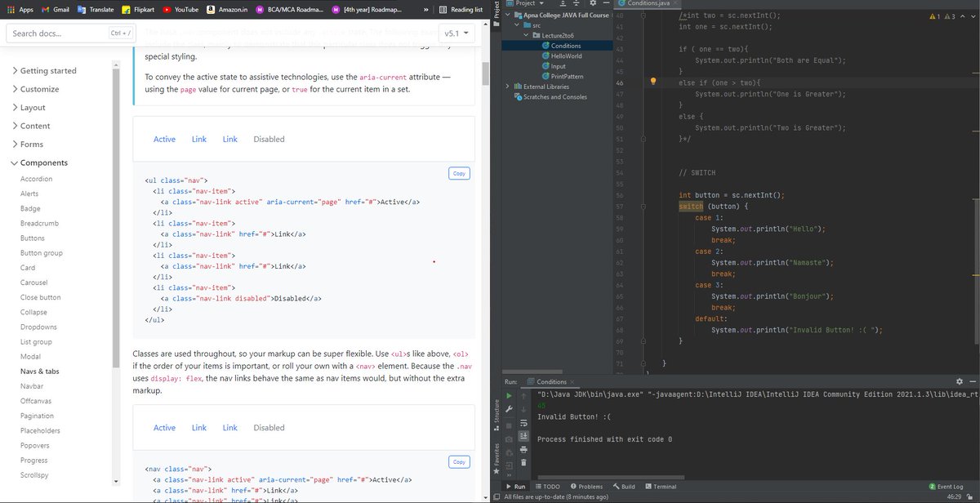
Task: Open the TODO tool window tab
Action: pos(547,487)
